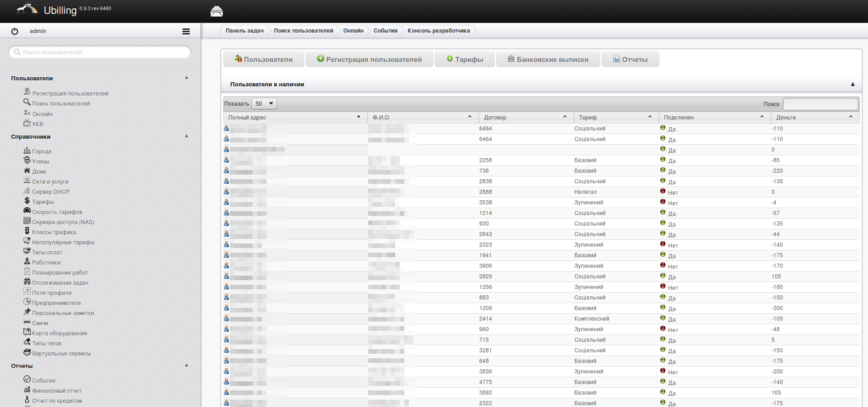
Task: Open the Отчеты tab
Action: [630, 60]
